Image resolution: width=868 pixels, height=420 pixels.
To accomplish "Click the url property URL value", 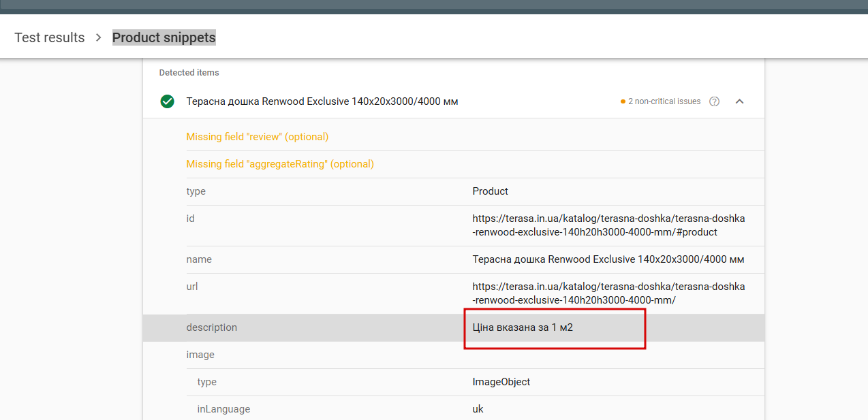I will (x=608, y=293).
